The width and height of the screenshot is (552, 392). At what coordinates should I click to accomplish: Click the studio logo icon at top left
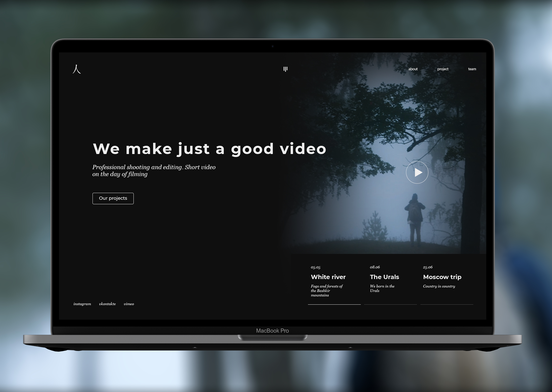click(x=77, y=69)
